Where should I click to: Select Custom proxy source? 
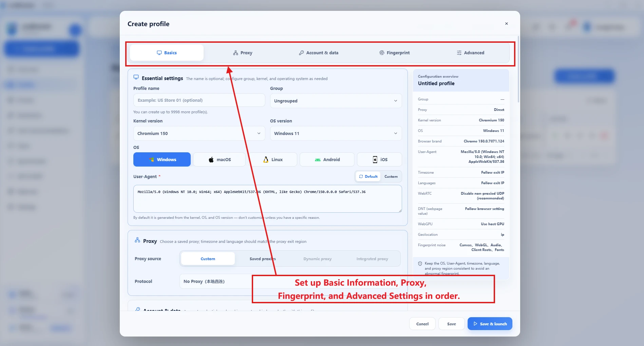(x=208, y=259)
